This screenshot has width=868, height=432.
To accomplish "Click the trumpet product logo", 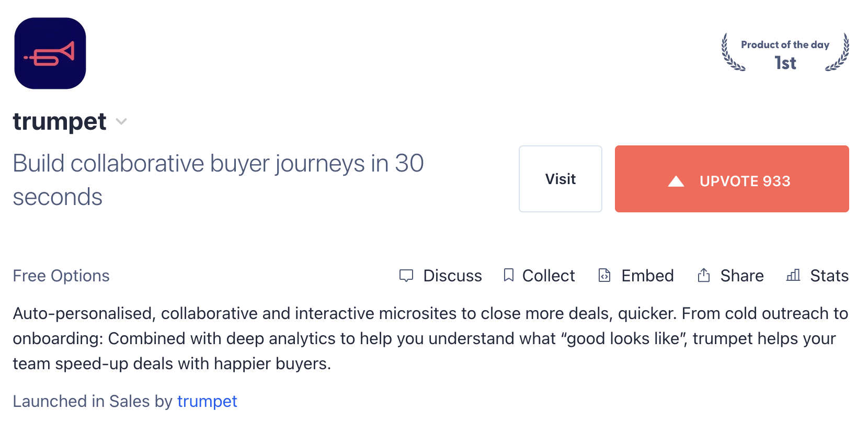I will [x=50, y=53].
